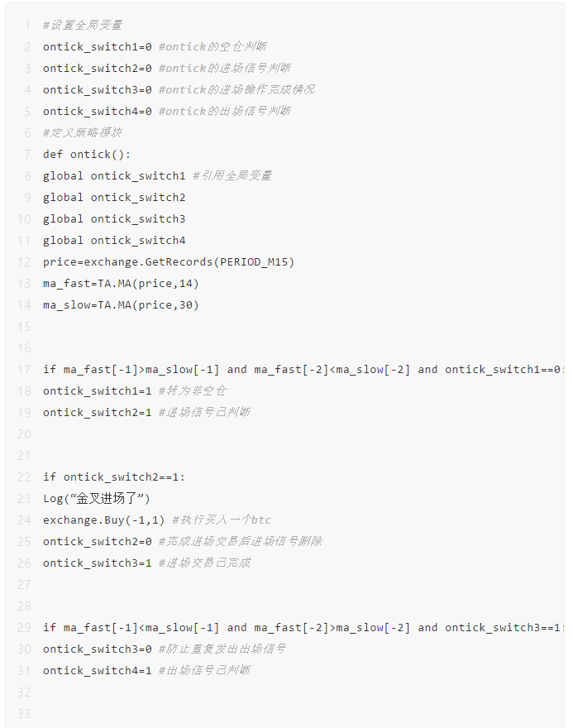Click the "#执行买入一个btc" comment

click(x=221, y=520)
